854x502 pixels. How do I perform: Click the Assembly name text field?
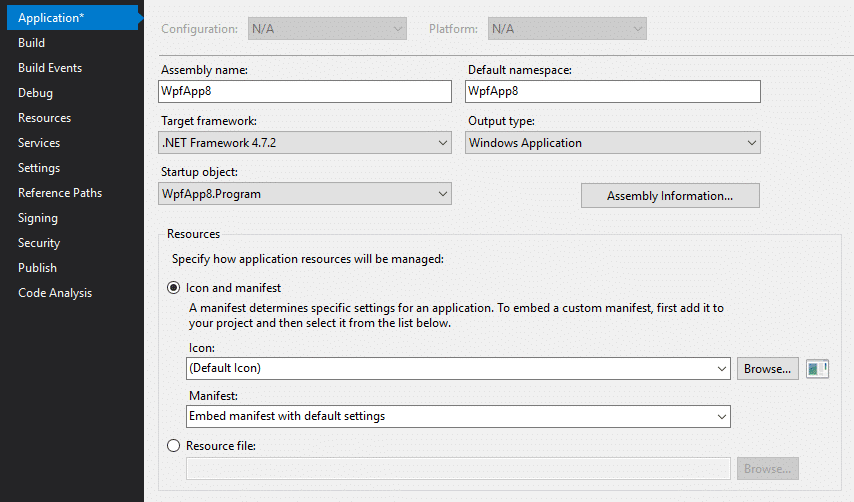pos(305,91)
